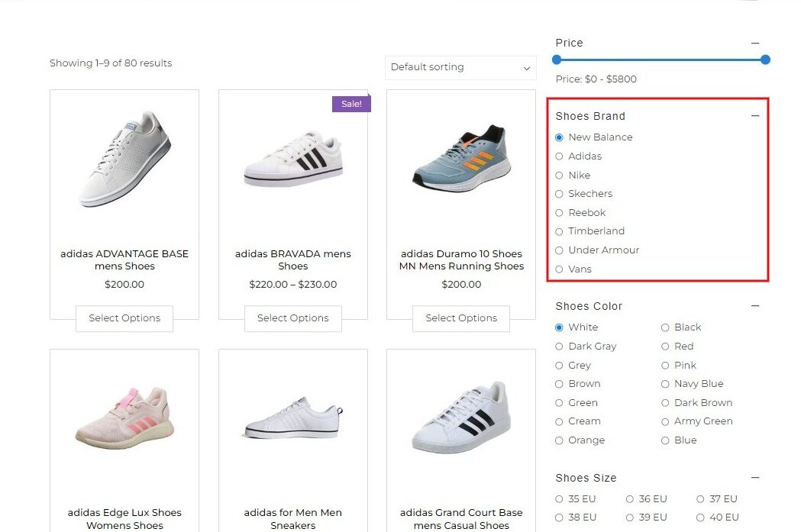Open the Default sorting dropdown
Screen dimensions: 801x532
pos(460,67)
